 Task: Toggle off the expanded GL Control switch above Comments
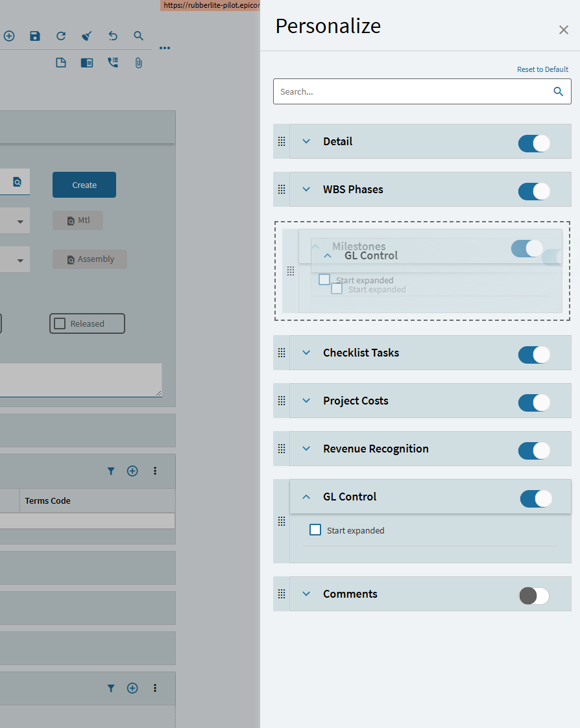pyautogui.click(x=536, y=499)
